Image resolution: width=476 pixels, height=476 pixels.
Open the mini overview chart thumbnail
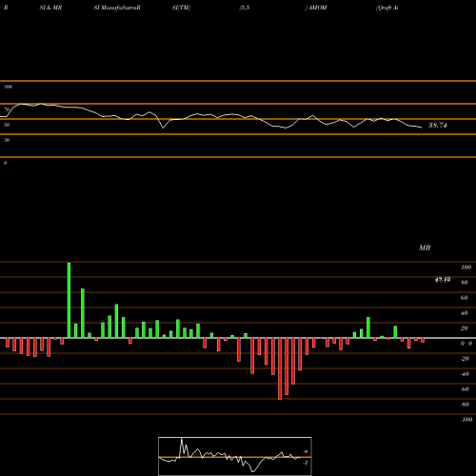pyautogui.click(x=235, y=456)
